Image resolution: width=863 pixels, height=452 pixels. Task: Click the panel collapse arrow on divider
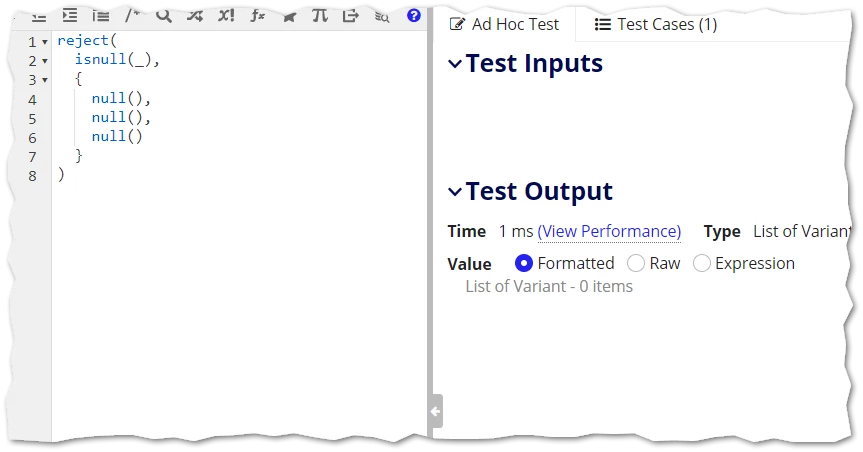[435, 411]
